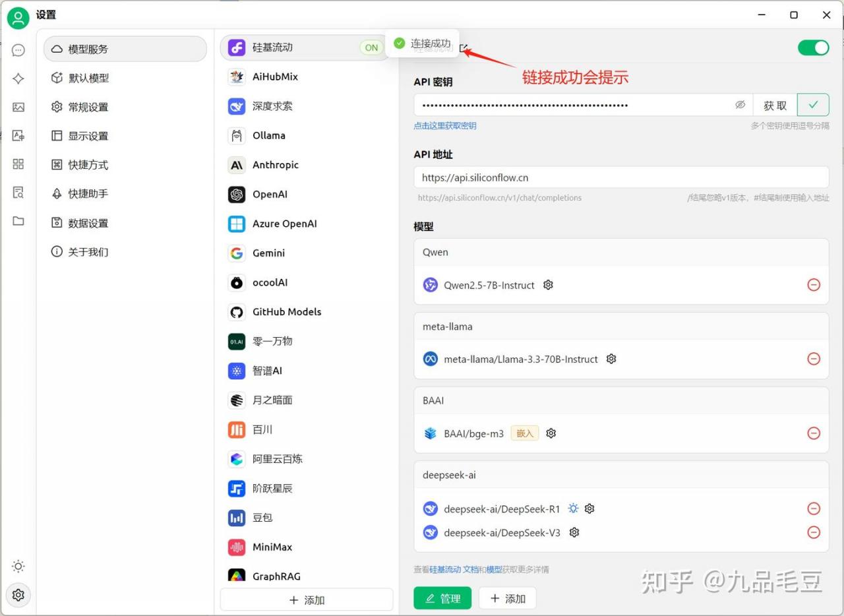Image resolution: width=844 pixels, height=616 pixels.
Task: Select the Anthropic provider
Action: [x=307, y=165]
